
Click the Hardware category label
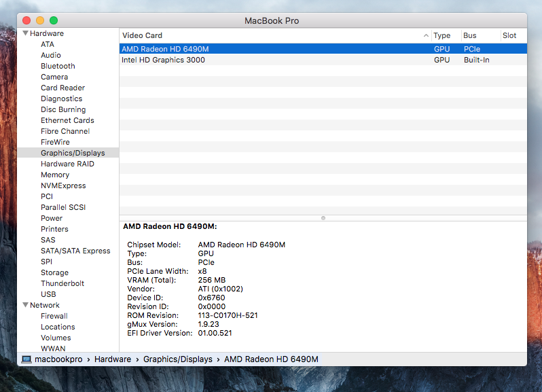coord(47,33)
